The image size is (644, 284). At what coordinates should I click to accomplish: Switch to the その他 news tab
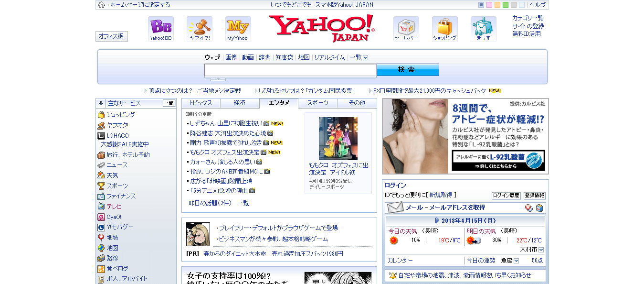357,103
